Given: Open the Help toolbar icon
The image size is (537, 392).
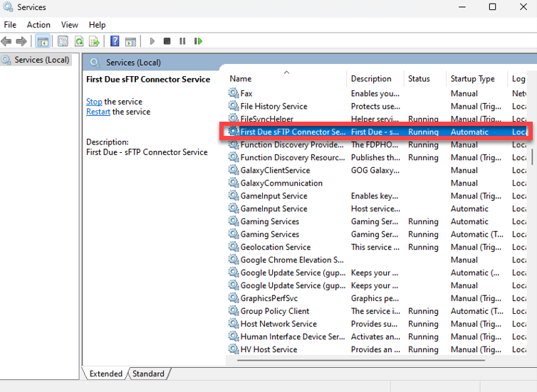Looking at the screenshot, I should click(x=115, y=41).
